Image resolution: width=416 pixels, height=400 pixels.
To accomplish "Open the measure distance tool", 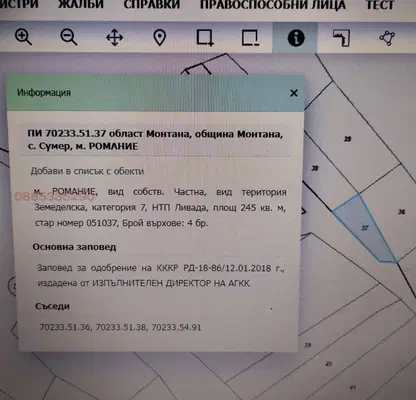I will (341, 38).
